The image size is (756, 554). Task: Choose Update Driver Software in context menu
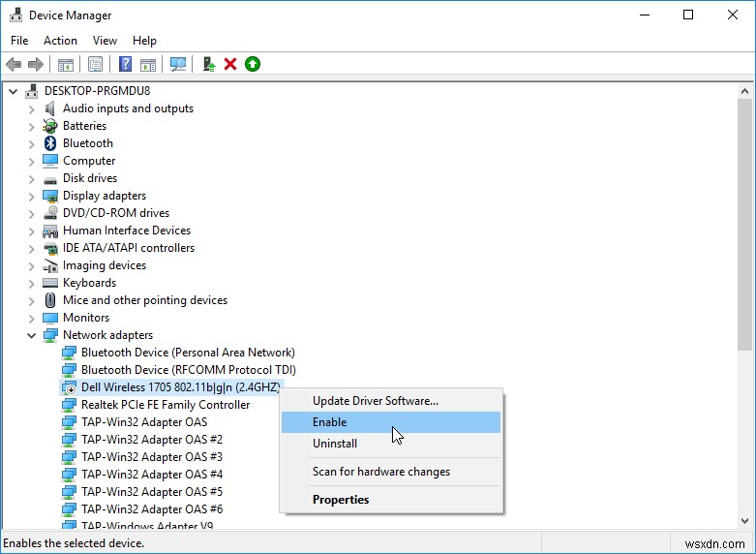click(391, 401)
